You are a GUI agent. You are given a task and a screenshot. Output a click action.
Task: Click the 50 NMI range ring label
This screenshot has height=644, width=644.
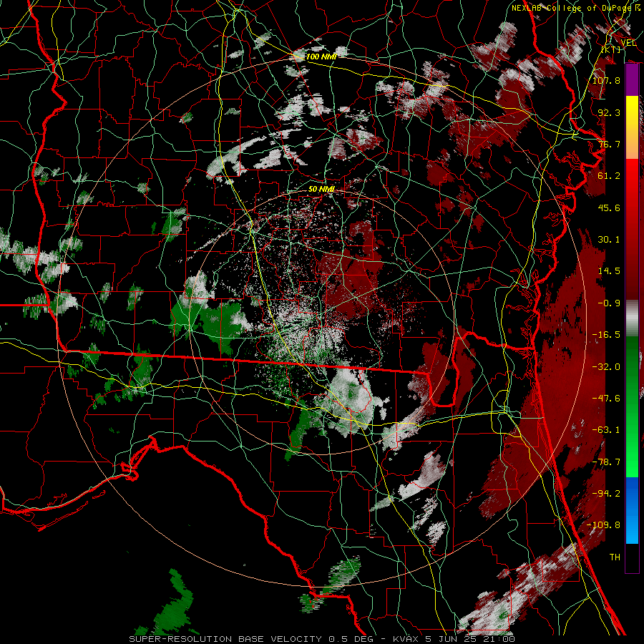[x=321, y=189]
